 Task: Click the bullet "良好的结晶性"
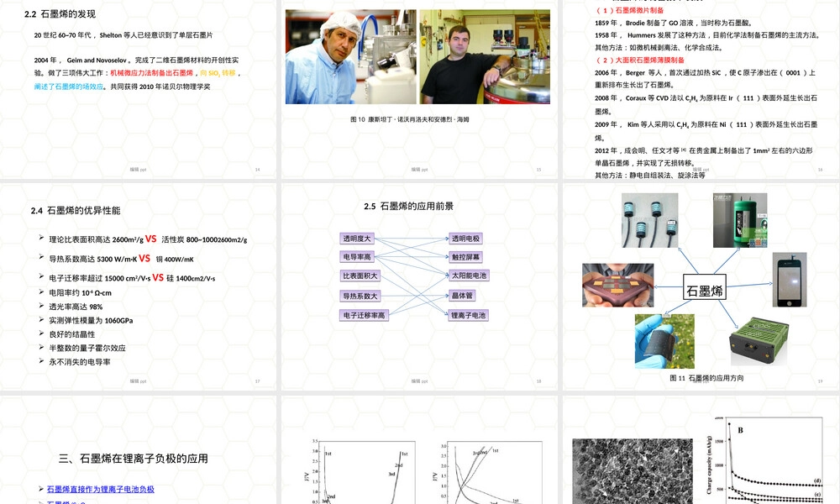point(71,334)
